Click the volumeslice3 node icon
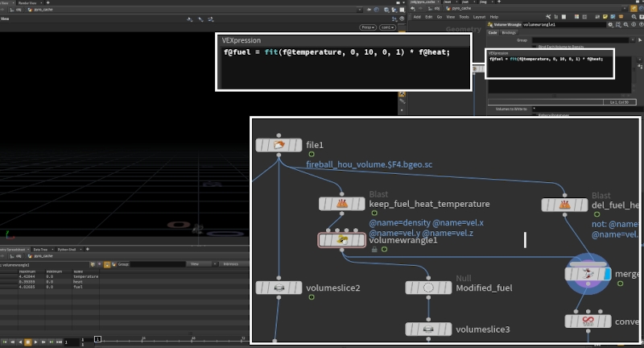644x348 pixels. (428, 329)
